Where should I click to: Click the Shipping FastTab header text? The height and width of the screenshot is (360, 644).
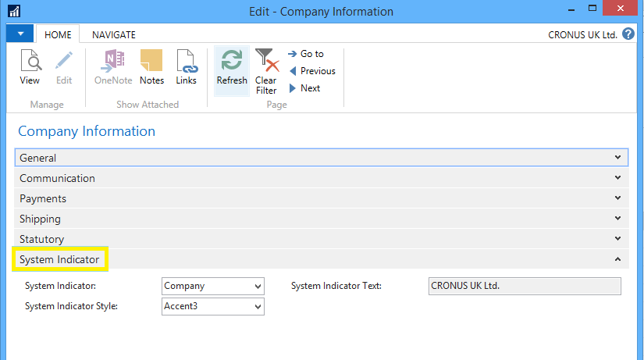tap(40, 219)
